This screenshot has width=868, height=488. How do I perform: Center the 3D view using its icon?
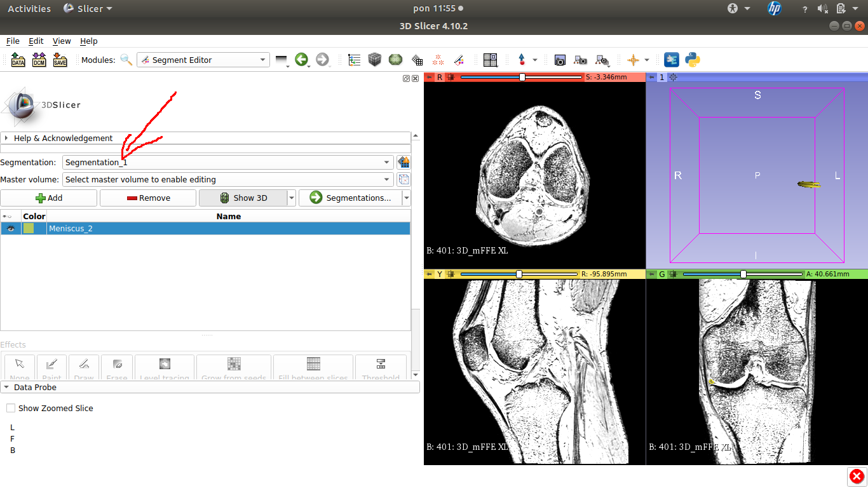tap(674, 78)
